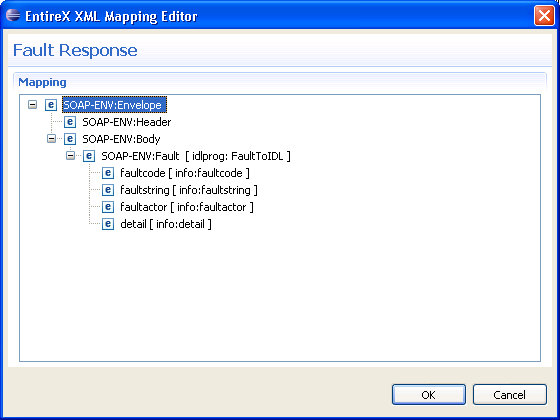Click the element icon of SOAP-ENV:Body

tap(70, 139)
